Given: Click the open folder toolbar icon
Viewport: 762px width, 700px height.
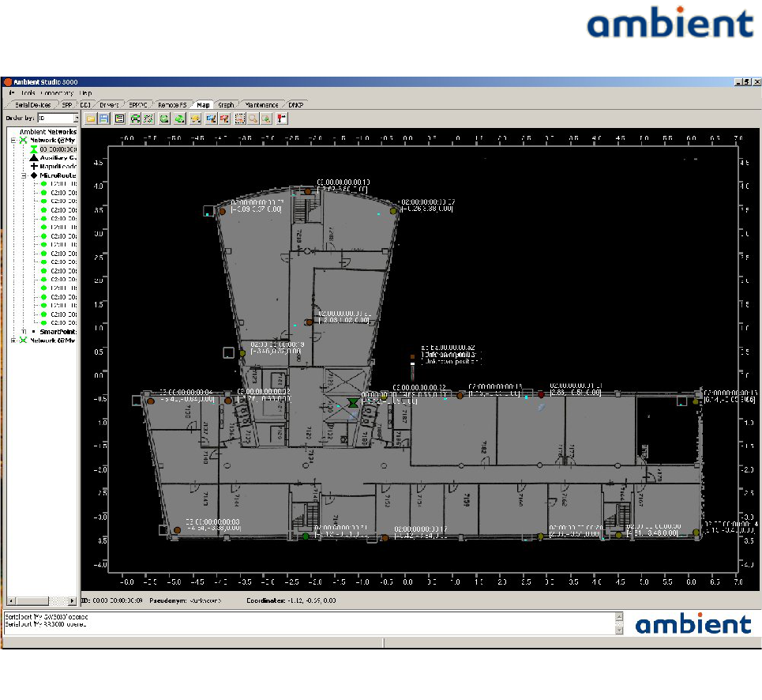Looking at the screenshot, I should (x=90, y=119).
